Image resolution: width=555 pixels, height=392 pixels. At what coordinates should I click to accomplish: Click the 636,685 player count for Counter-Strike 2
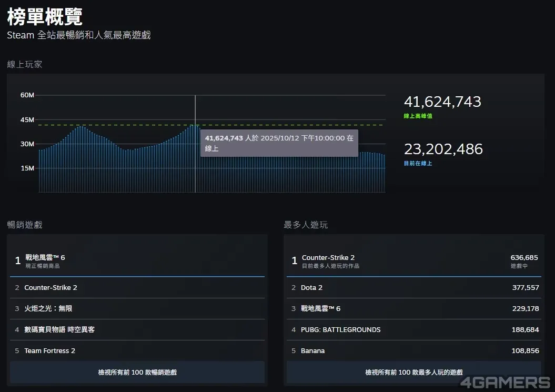tap(524, 258)
